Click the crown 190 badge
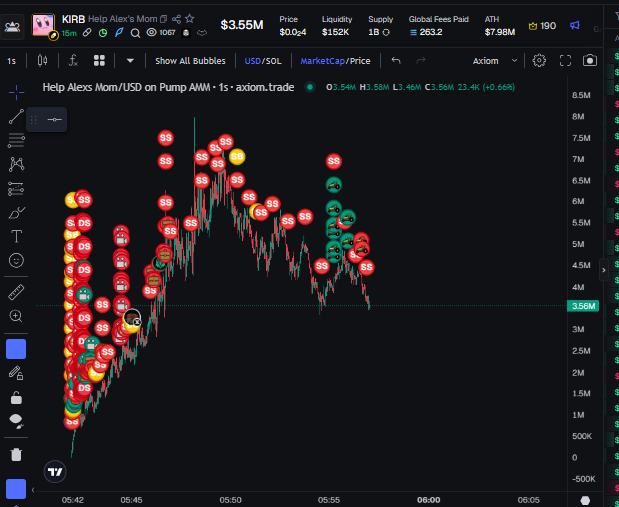This screenshot has width=619, height=507. pyautogui.click(x=542, y=26)
